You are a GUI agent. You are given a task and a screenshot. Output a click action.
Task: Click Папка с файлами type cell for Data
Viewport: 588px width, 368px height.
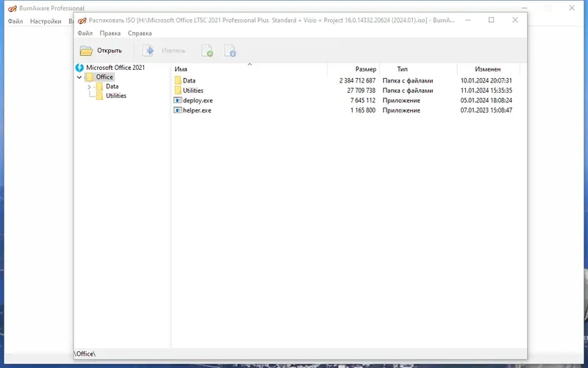point(408,80)
